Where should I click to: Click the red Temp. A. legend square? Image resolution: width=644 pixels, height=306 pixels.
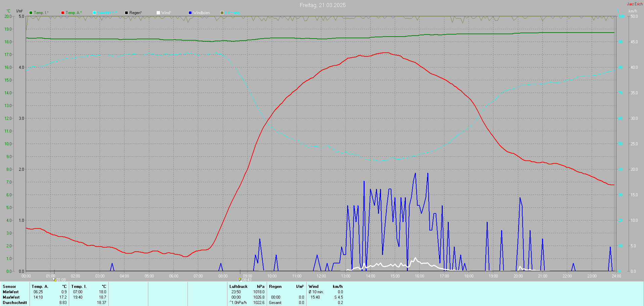pyautogui.click(x=63, y=13)
